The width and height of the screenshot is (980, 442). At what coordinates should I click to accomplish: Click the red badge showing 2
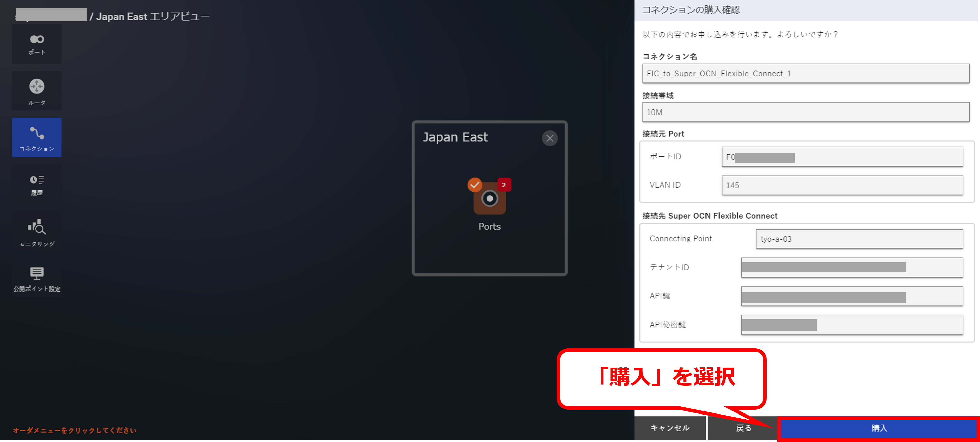pyautogui.click(x=504, y=185)
